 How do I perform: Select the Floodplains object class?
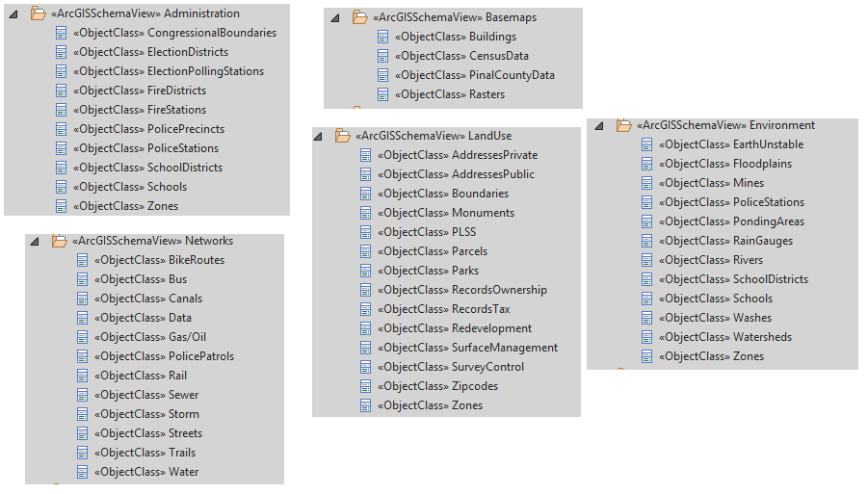point(725,165)
